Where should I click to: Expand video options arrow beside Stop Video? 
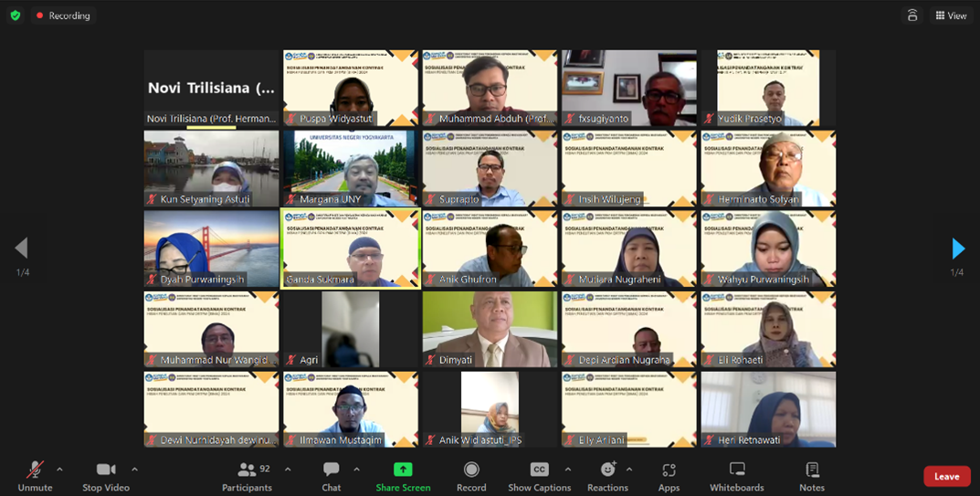pos(134,470)
